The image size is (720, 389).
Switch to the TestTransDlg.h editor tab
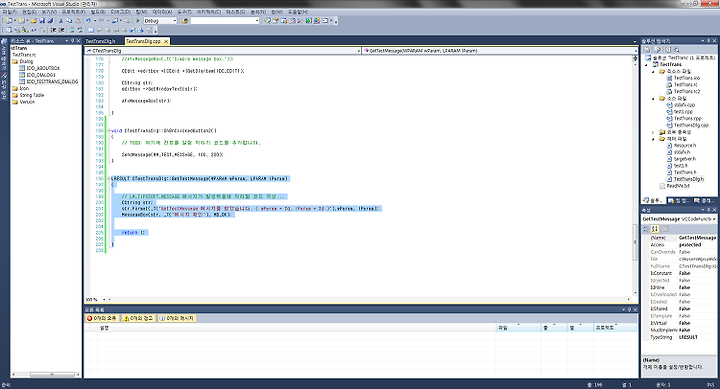[x=101, y=41]
